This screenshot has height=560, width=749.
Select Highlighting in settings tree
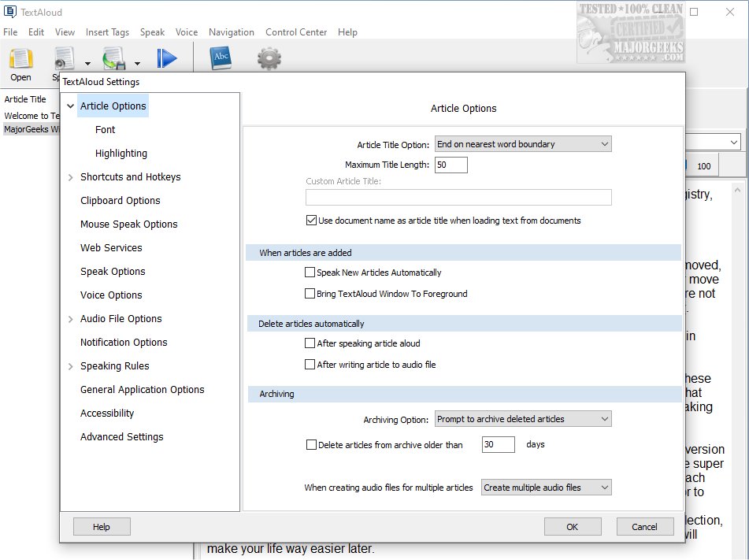click(121, 154)
